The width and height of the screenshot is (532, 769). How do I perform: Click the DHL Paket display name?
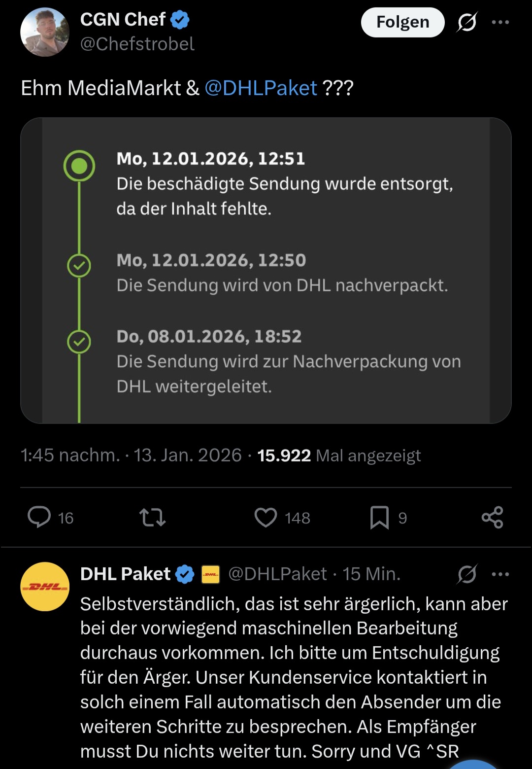pos(125,574)
